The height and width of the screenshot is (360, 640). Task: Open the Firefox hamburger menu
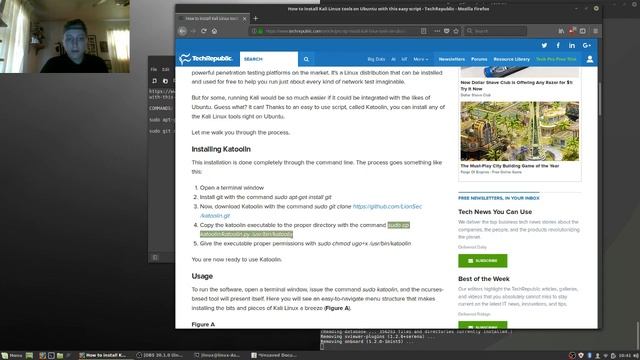tap(596, 31)
